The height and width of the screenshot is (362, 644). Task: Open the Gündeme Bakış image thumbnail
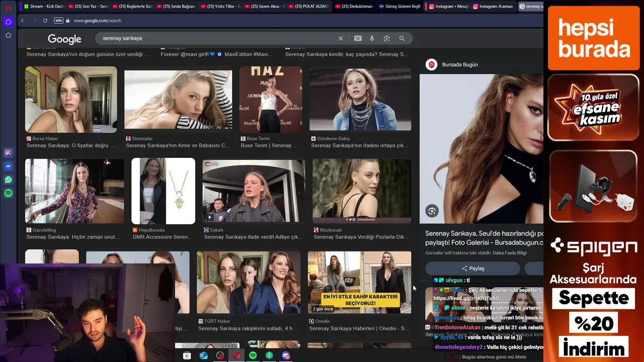pos(360,100)
